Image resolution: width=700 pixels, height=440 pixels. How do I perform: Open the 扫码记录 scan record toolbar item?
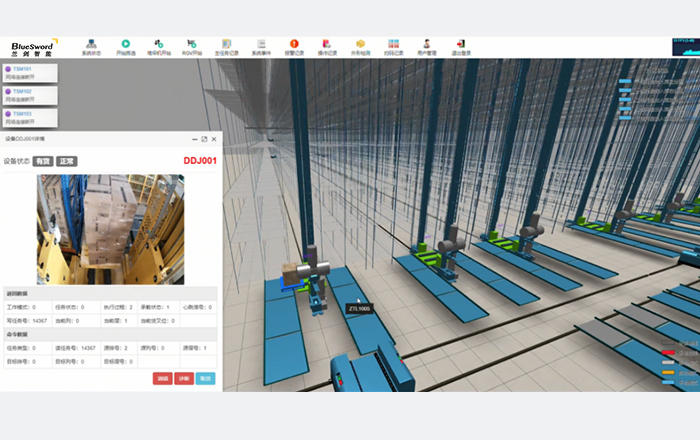pos(393,46)
